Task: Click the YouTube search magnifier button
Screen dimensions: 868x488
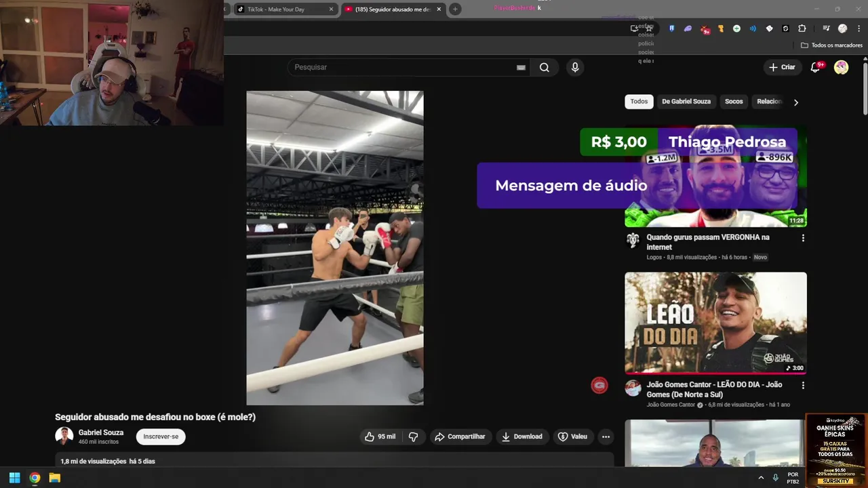Action: pos(544,67)
